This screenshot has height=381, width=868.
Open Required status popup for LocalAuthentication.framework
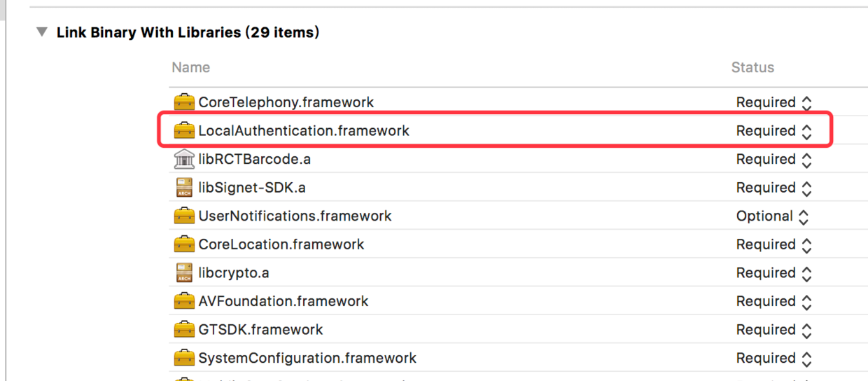tap(774, 131)
